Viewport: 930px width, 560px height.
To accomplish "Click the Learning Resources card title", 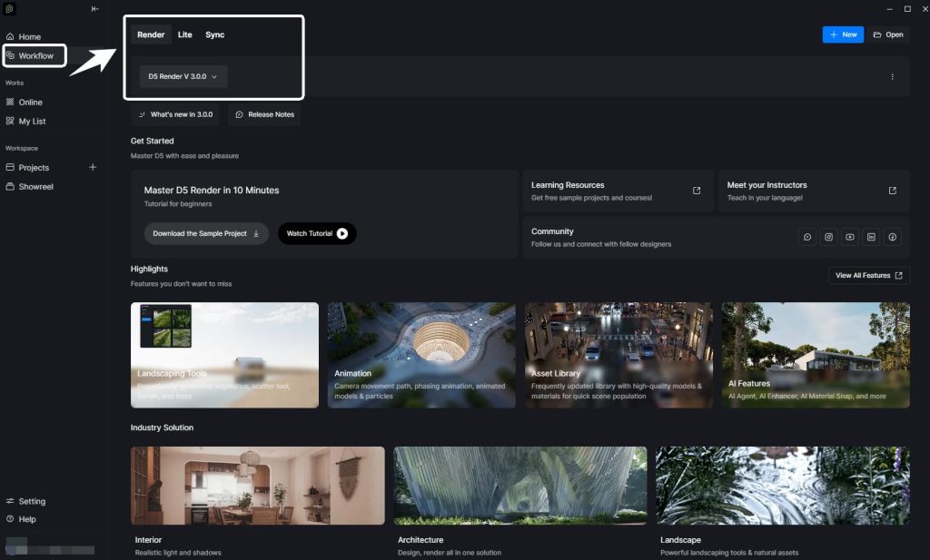I will tap(568, 185).
